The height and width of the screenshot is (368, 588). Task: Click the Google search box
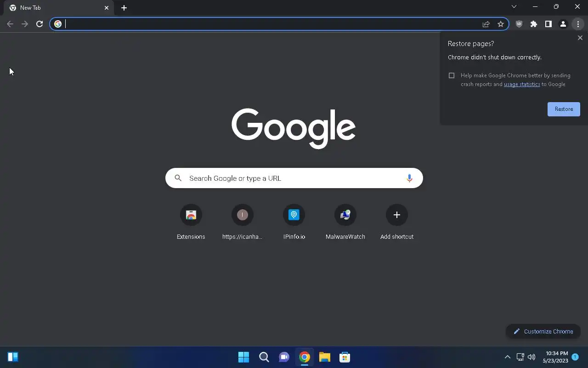click(x=294, y=178)
